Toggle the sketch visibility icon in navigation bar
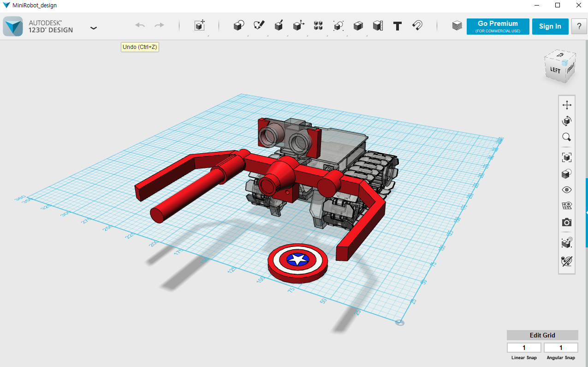This screenshot has width=588, height=367. tap(567, 261)
